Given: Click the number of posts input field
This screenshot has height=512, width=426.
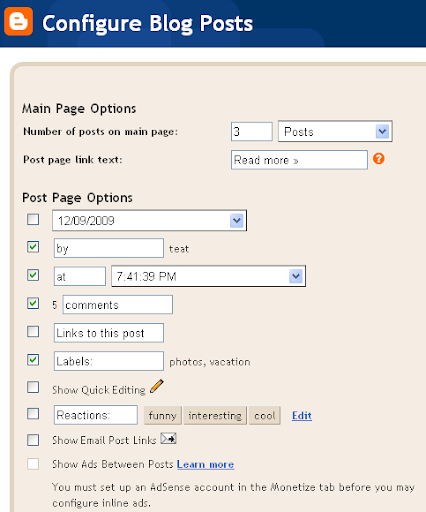Looking at the screenshot, I should coord(252,131).
